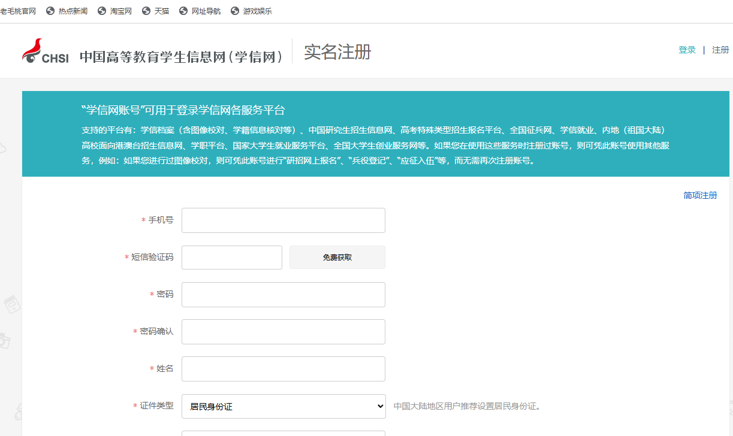The image size is (733, 436).
Task: Click into the 短信验证码 input box
Action: pyautogui.click(x=232, y=257)
